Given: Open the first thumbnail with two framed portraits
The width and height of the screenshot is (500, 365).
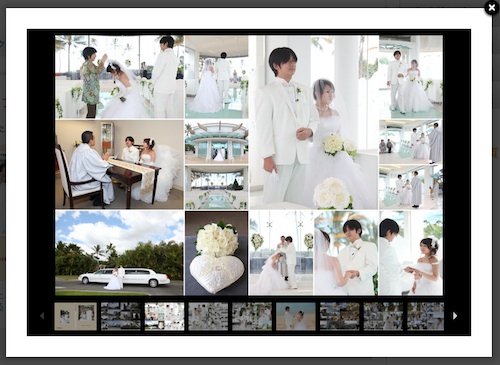Looking at the screenshot, I should click(x=76, y=316).
